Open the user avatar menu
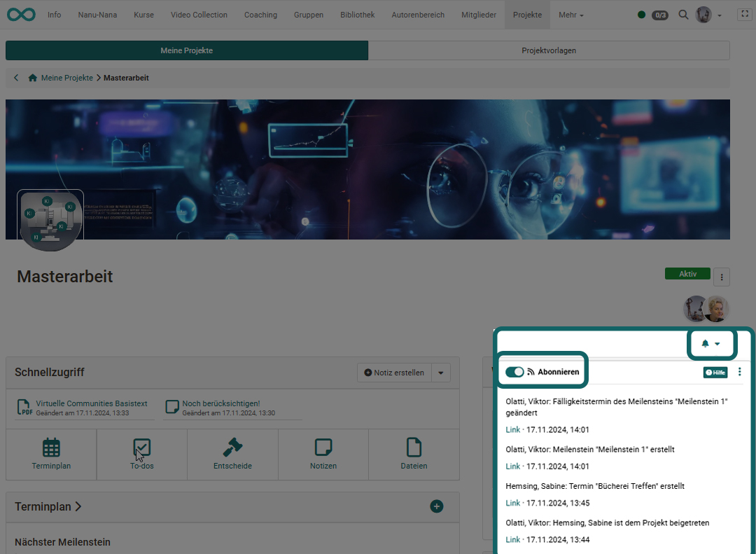 (x=708, y=15)
